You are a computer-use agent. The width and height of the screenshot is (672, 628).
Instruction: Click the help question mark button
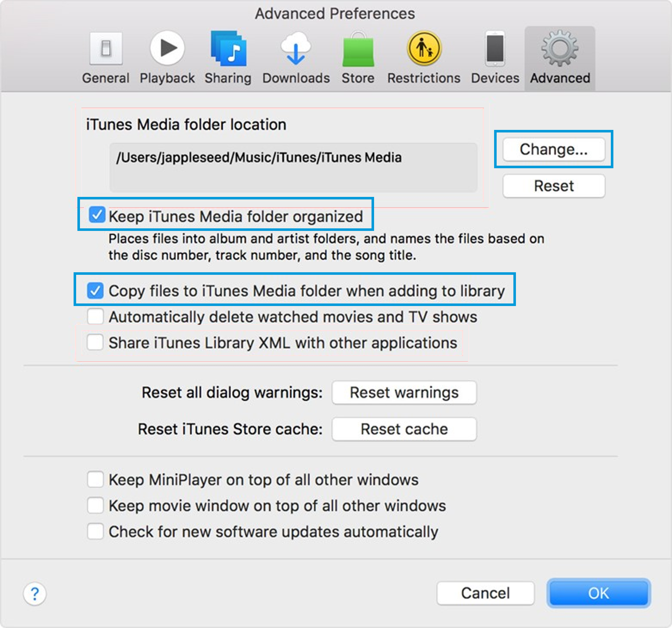35,593
